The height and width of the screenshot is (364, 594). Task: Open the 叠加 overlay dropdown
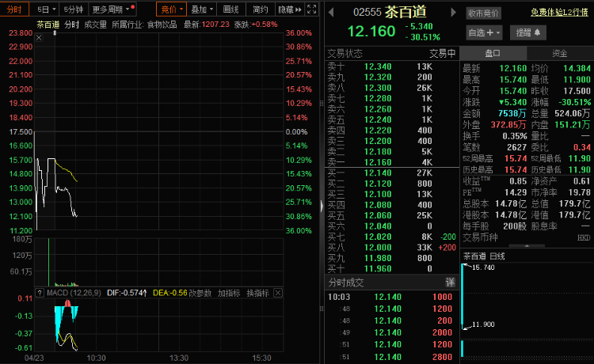point(201,9)
